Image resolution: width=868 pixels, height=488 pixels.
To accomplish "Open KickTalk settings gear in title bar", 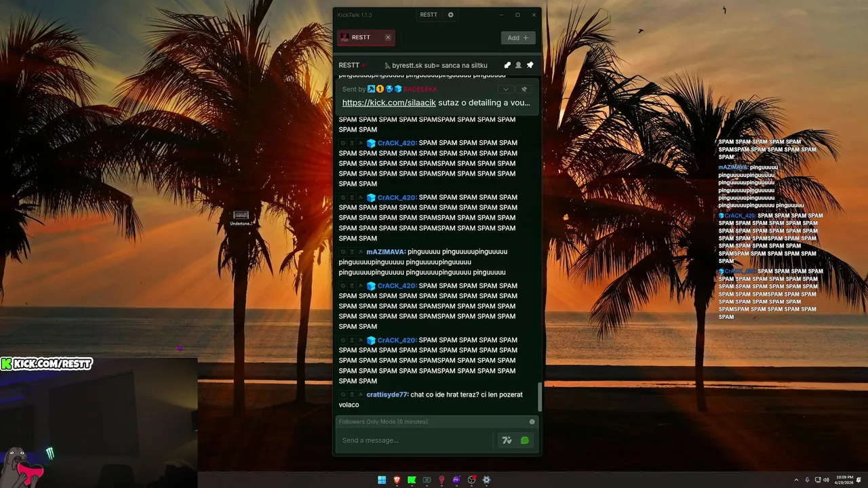I will click(451, 15).
